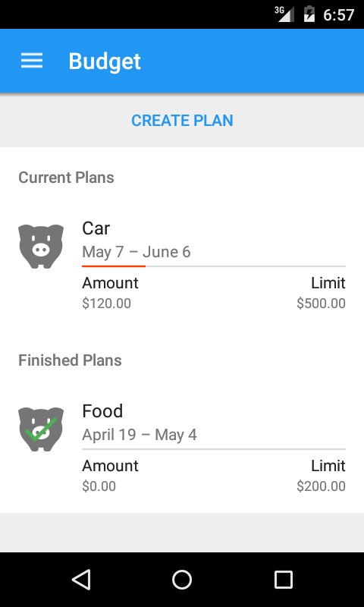364x607 pixels.
Task: Tap the $200.00 limit of Food plan
Action: pos(321,486)
